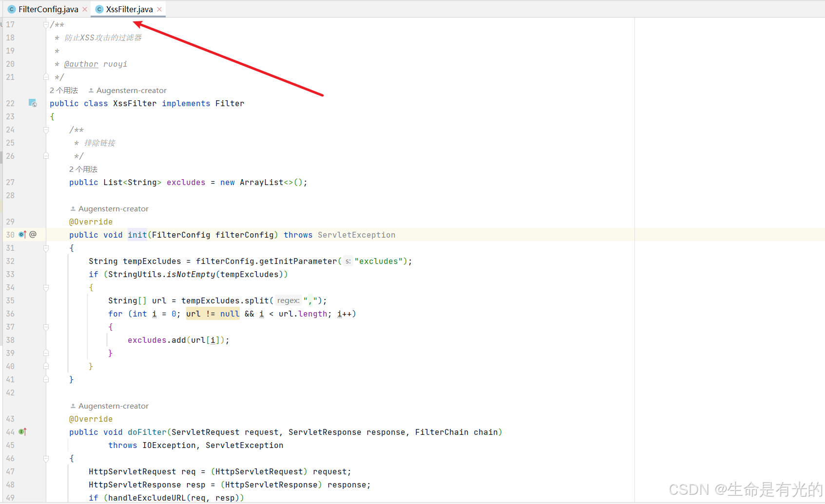825x504 pixels.
Task: Click line number 36 in the gutter
Action: pos(10,314)
